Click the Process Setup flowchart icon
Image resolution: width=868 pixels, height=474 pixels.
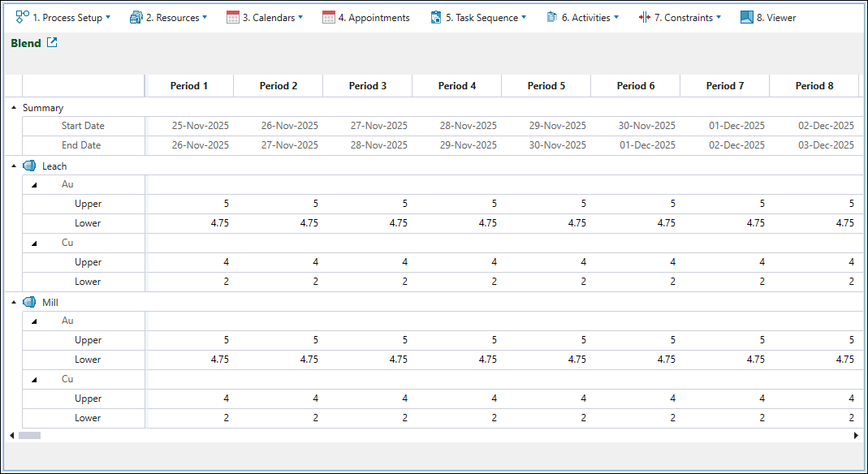click(23, 17)
